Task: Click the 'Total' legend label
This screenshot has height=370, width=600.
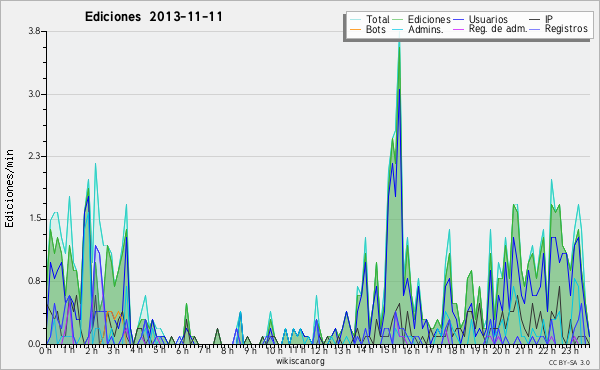Action: pyautogui.click(x=377, y=19)
